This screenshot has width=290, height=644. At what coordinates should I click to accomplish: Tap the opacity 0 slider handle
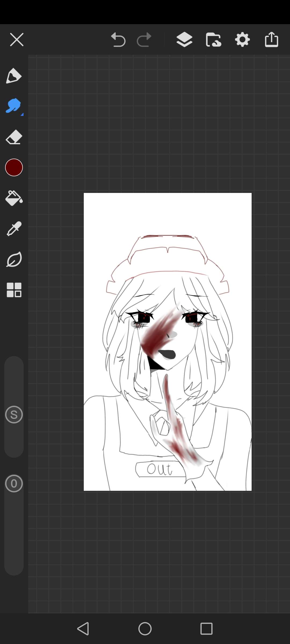point(14,484)
